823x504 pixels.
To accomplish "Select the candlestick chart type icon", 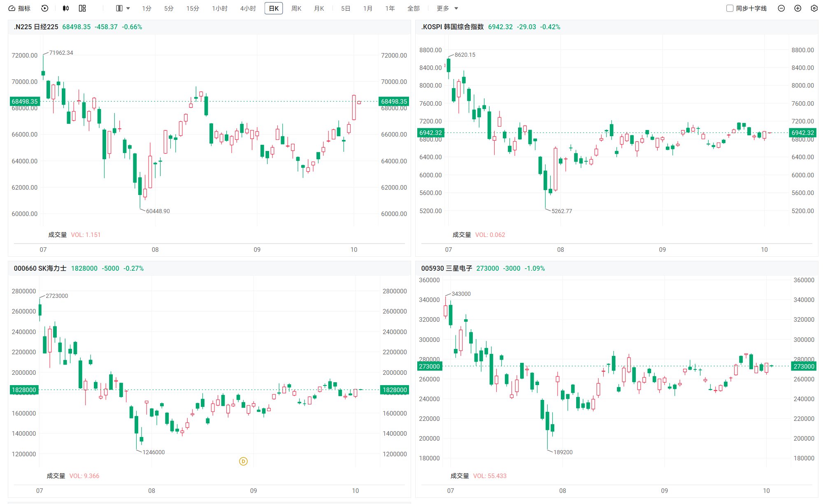I will [66, 8].
